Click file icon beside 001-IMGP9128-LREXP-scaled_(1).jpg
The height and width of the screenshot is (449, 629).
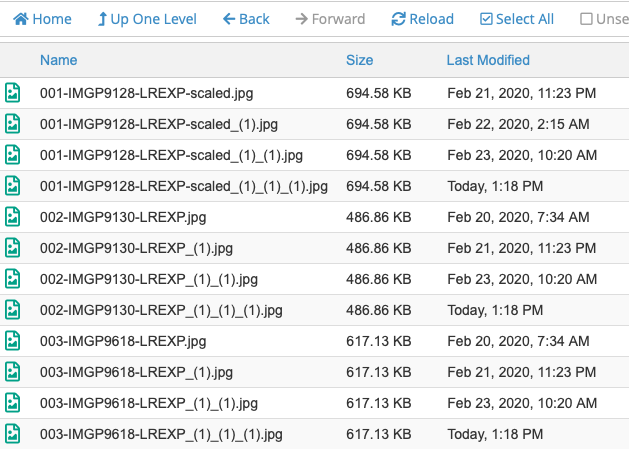[13, 124]
